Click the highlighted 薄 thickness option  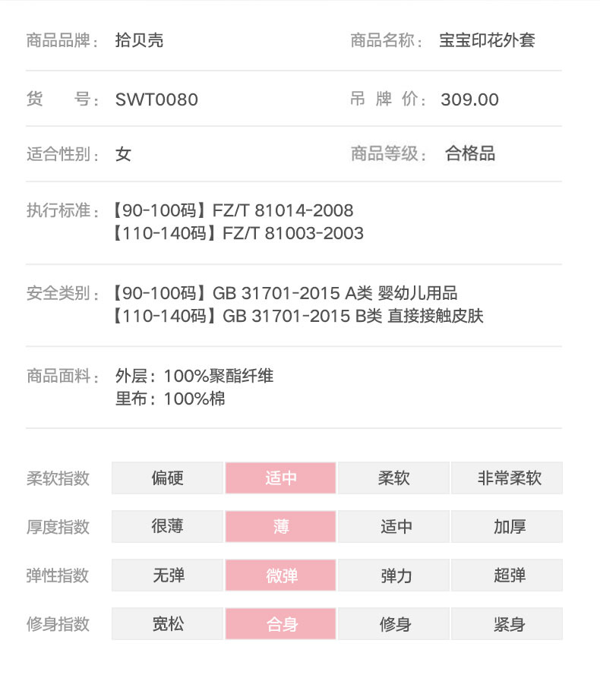tap(280, 526)
